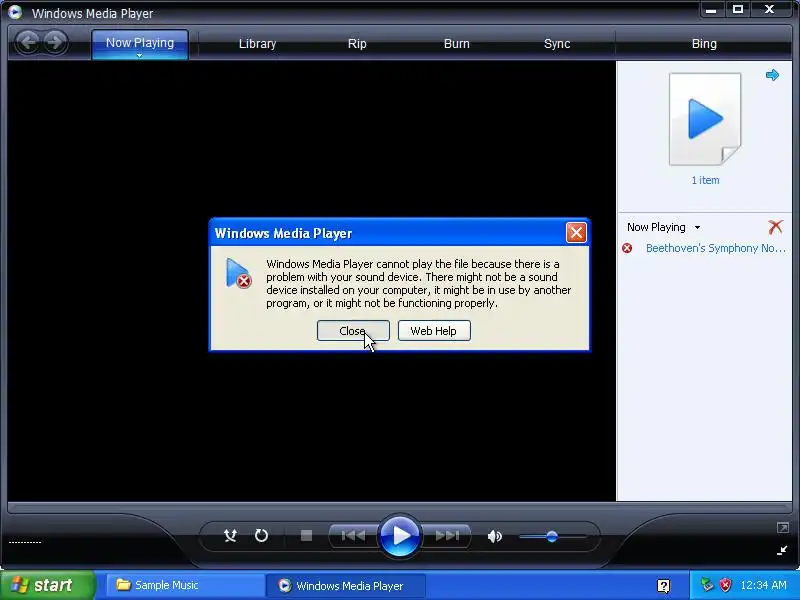The width and height of the screenshot is (800, 600).
Task: Click the help question mark tray icon
Action: 663,586
